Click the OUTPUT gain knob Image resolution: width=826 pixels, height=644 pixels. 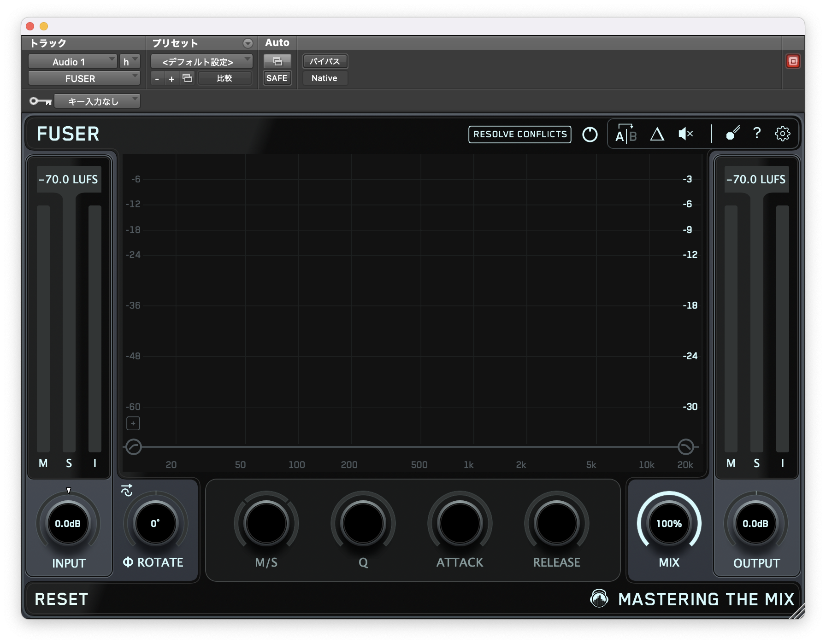click(756, 523)
